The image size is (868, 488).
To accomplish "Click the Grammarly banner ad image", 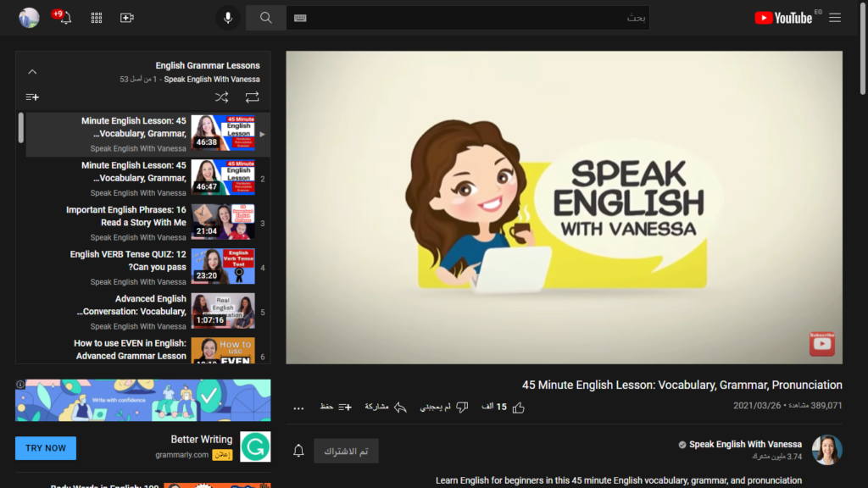I will click(142, 400).
